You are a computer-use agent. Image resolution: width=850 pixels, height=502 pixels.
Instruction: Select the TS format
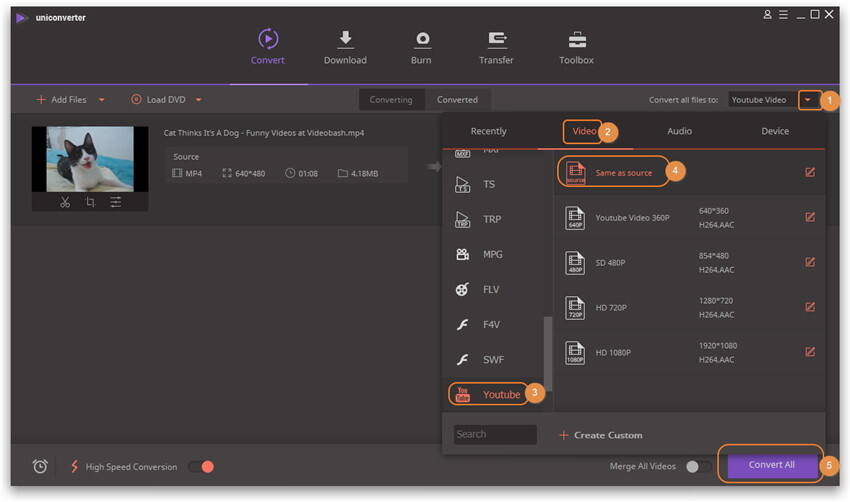click(492, 184)
